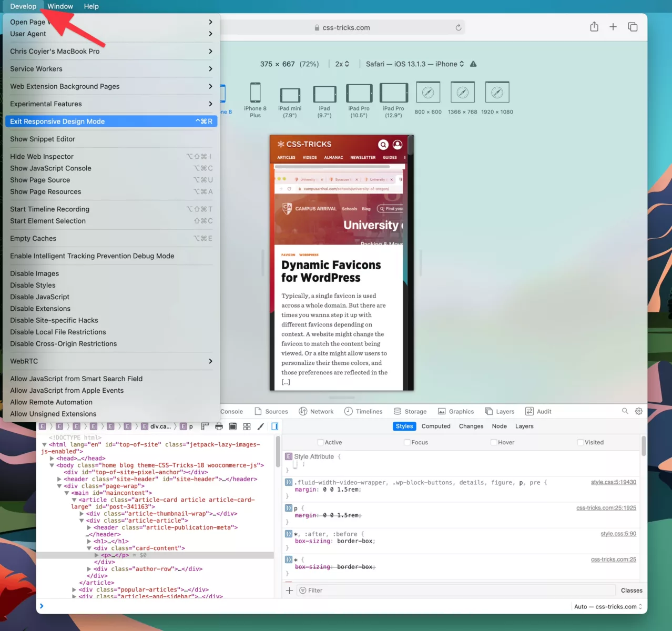This screenshot has height=631, width=672.
Task: Switch to the Network tab
Action: point(316,411)
